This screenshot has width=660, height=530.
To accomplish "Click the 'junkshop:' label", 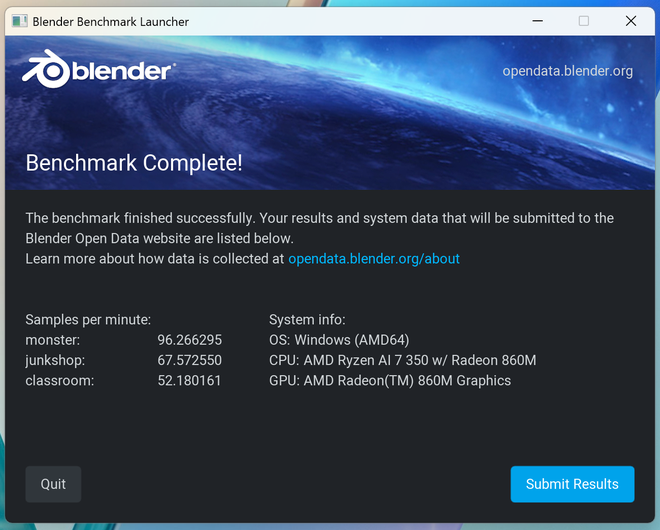I will 55,360.
